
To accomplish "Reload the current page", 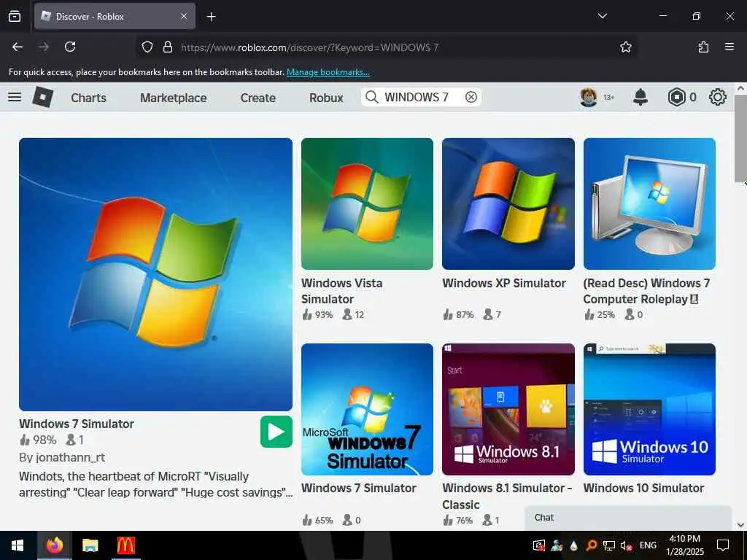I will coord(70,47).
